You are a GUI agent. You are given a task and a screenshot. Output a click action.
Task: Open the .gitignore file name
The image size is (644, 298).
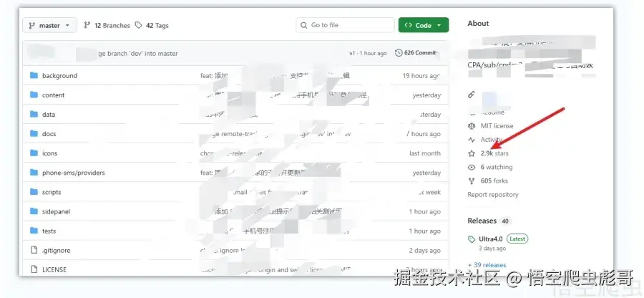[x=56, y=250]
